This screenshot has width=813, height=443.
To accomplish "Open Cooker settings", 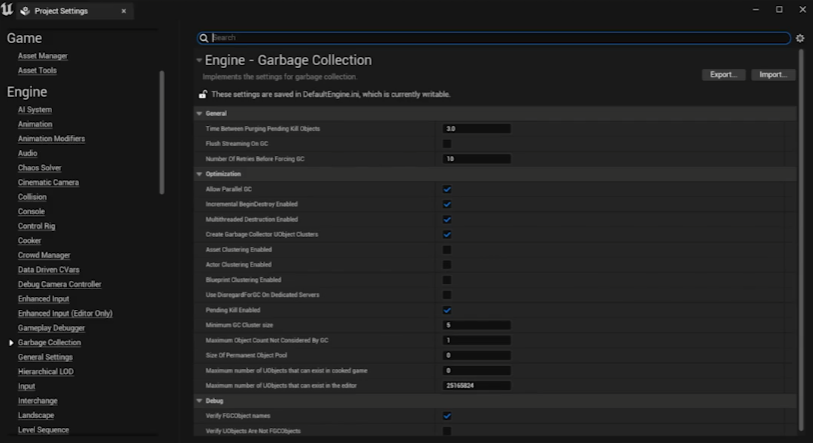I will (29, 240).
